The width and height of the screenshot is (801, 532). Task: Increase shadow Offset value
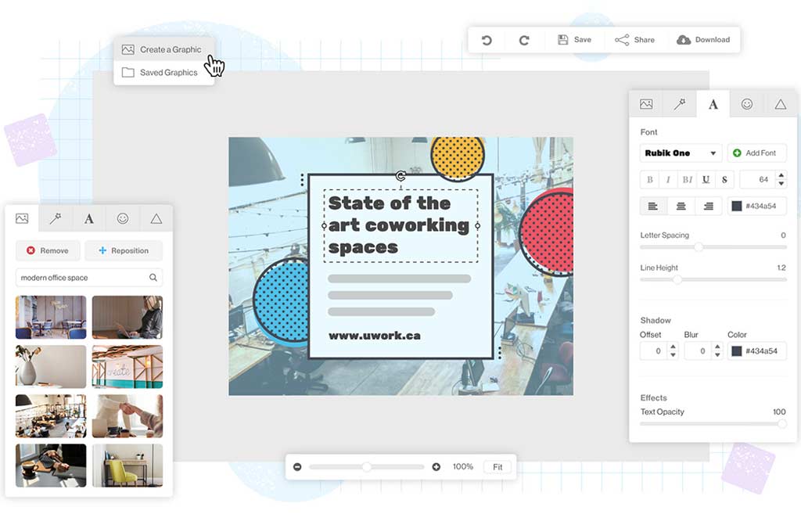click(673, 347)
